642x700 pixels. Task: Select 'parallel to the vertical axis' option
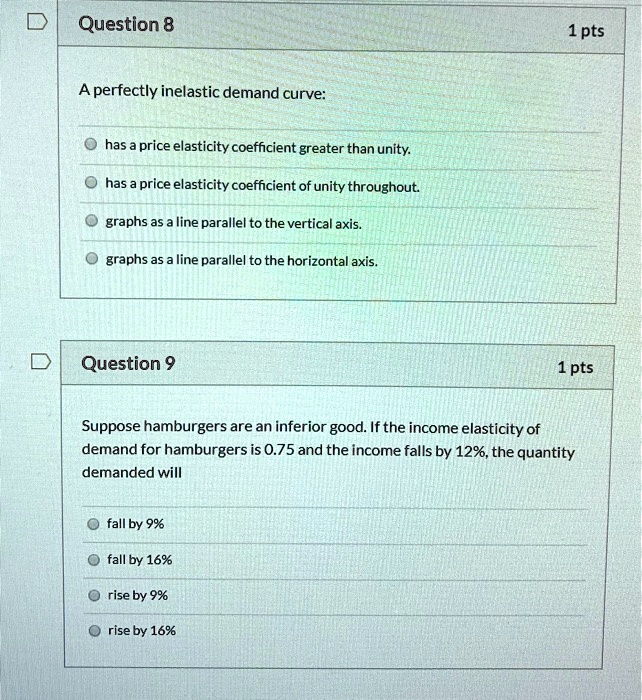pos(92,221)
